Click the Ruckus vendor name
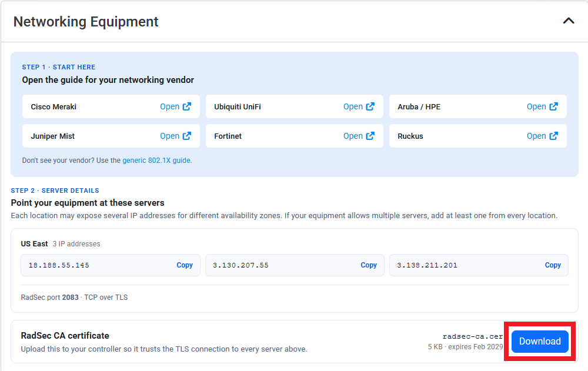The height and width of the screenshot is (371, 588). coord(410,136)
